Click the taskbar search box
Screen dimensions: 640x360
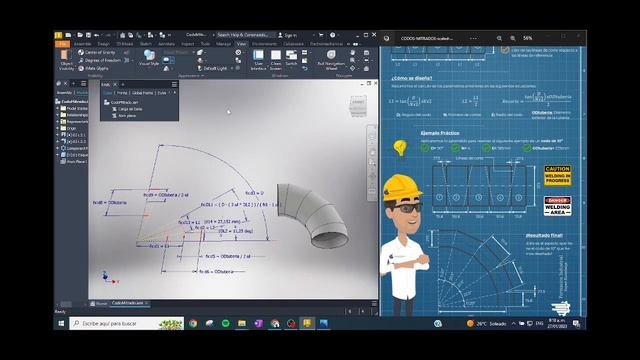tap(127, 323)
